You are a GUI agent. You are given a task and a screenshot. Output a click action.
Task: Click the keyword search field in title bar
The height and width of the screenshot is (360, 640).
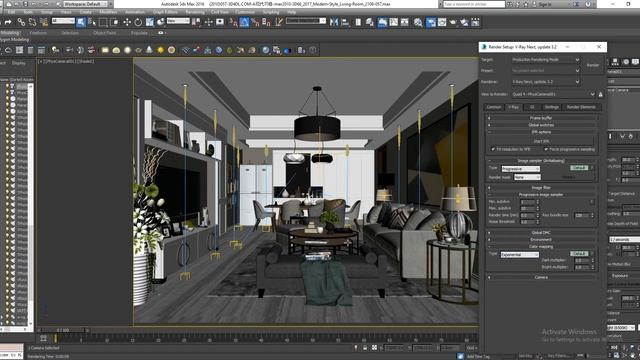[x=474, y=4]
